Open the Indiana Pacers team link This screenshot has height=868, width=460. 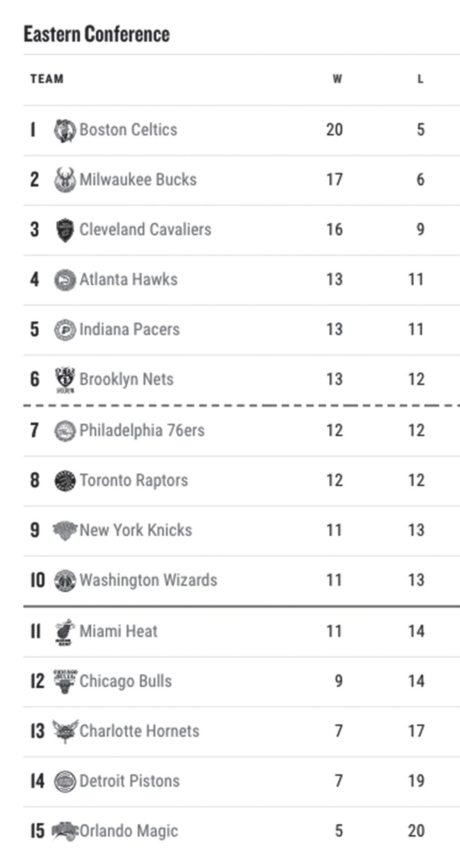(129, 329)
